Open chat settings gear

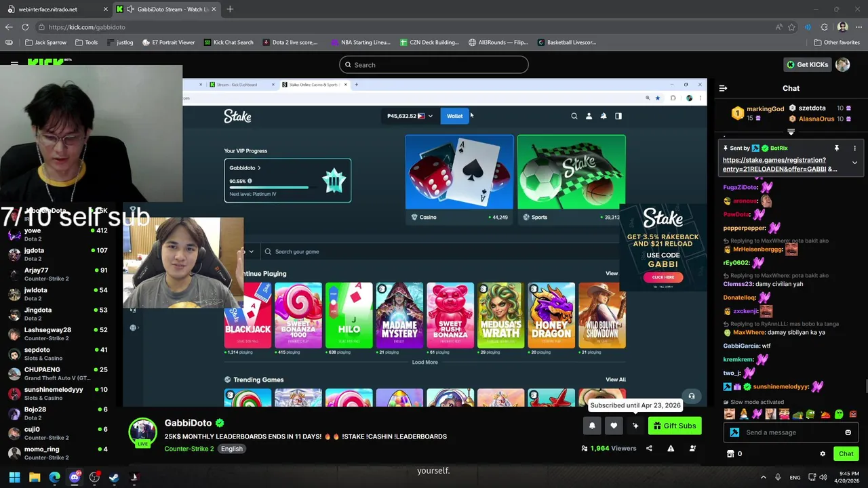(x=823, y=453)
